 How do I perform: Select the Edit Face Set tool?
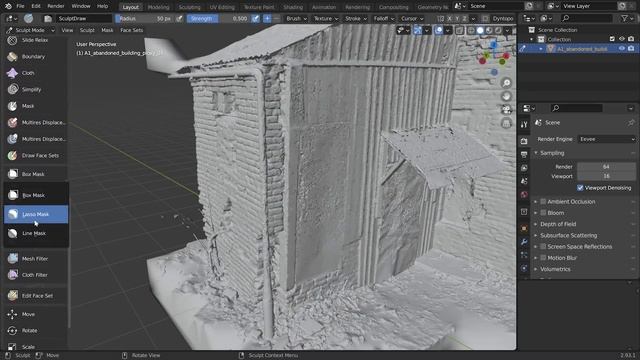point(35,296)
